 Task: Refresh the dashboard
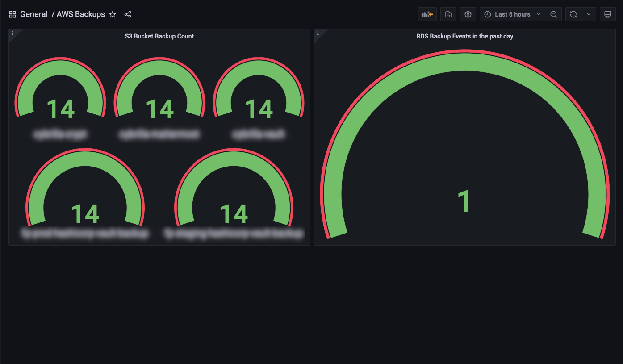pyautogui.click(x=573, y=14)
